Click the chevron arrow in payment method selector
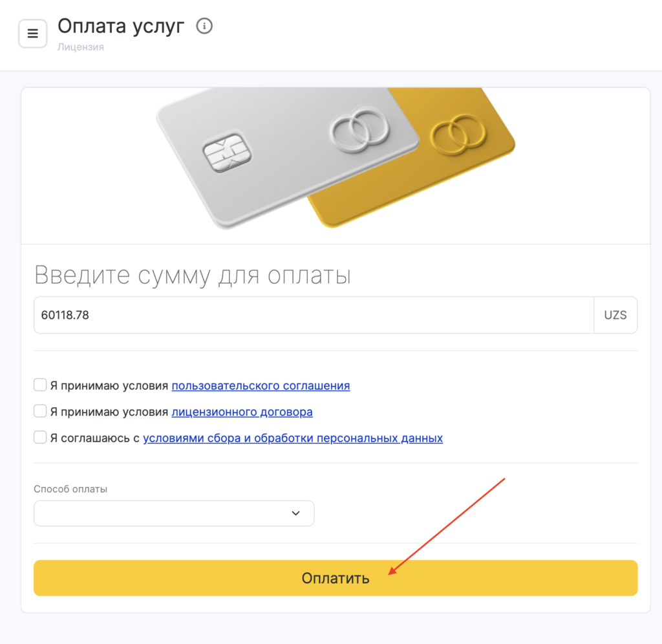 point(295,513)
